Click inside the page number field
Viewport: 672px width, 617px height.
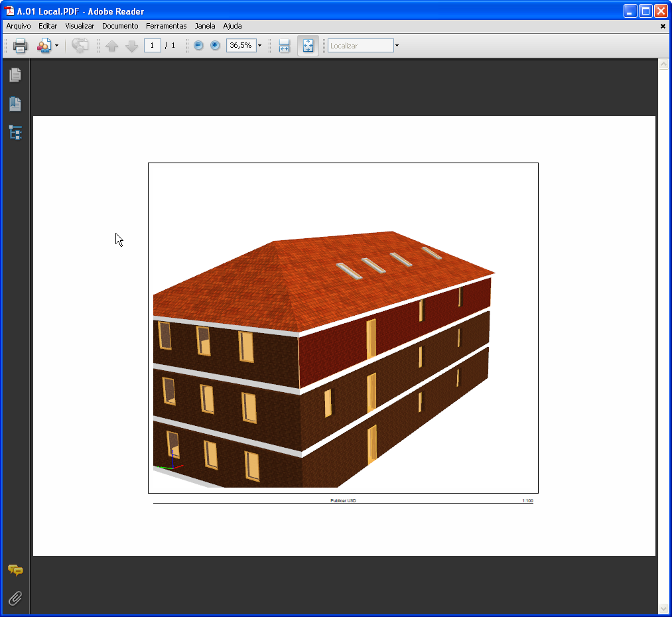tap(152, 45)
